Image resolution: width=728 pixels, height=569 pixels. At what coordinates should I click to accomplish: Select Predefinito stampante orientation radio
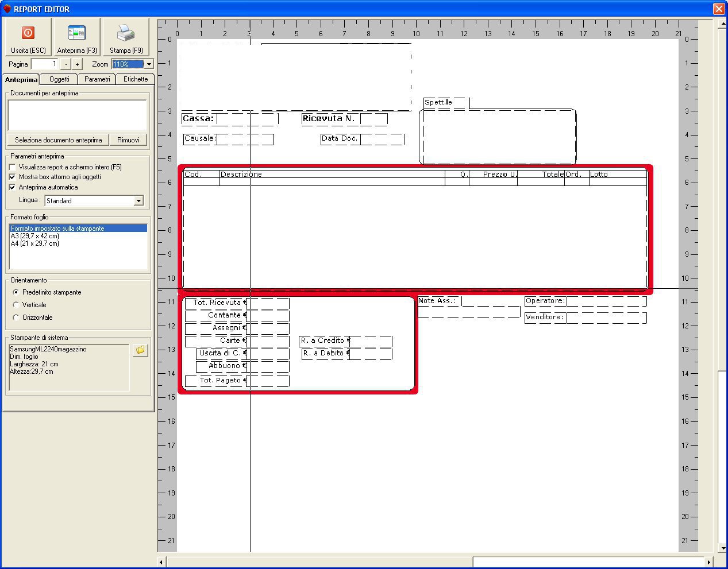pos(16,292)
